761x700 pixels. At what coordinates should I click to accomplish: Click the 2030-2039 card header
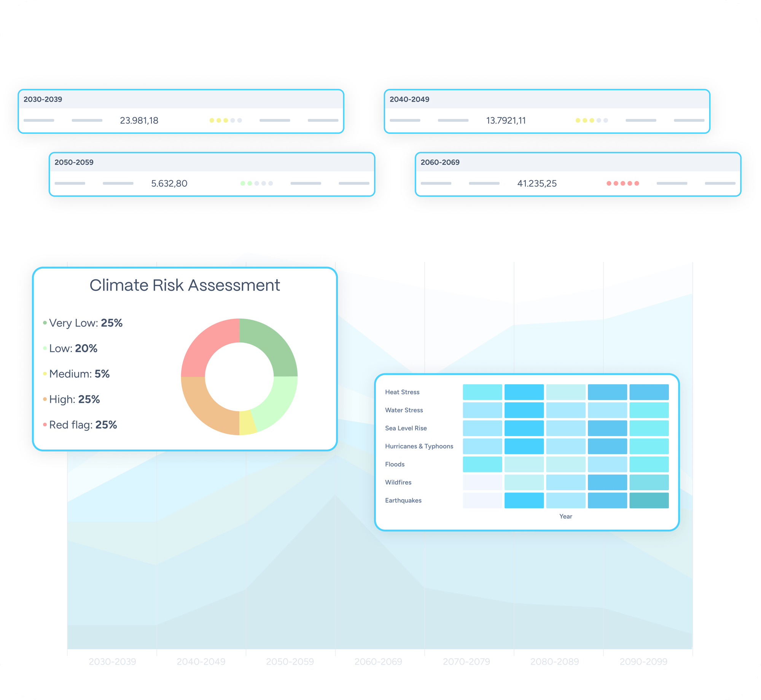tap(43, 99)
